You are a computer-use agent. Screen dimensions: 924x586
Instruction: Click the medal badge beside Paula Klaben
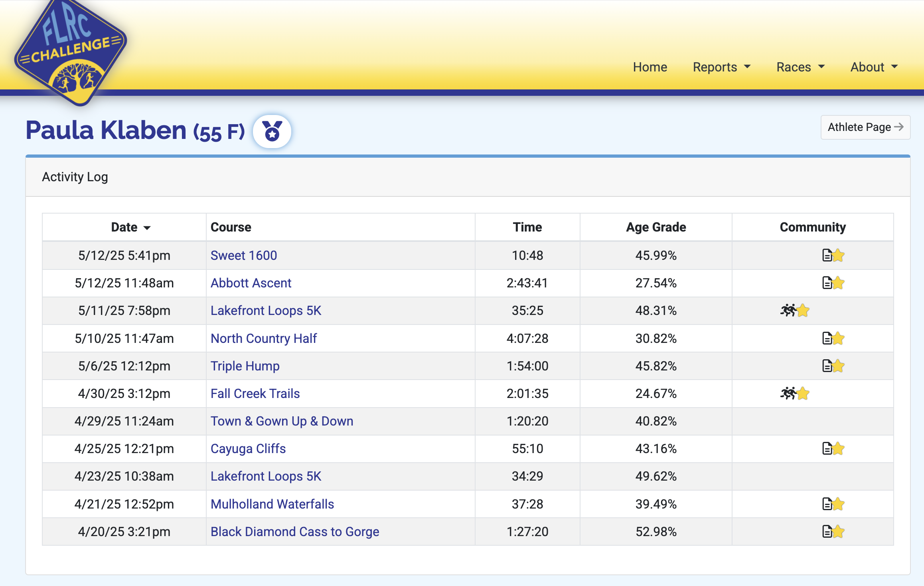(272, 131)
